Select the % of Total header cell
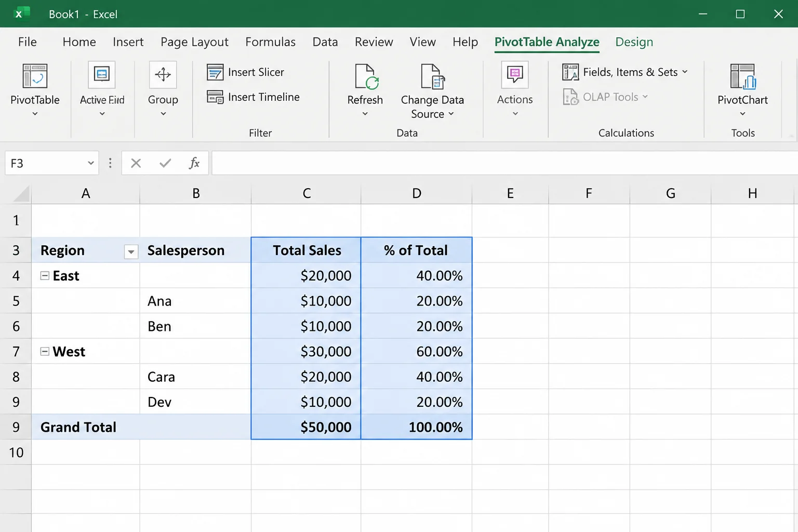 pyautogui.click(x=416, y=250)
